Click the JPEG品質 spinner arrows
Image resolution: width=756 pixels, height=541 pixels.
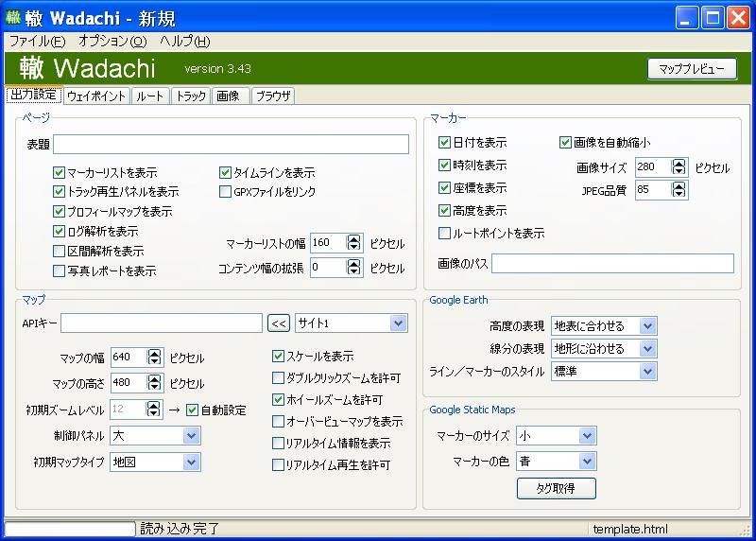pos(679,190)
